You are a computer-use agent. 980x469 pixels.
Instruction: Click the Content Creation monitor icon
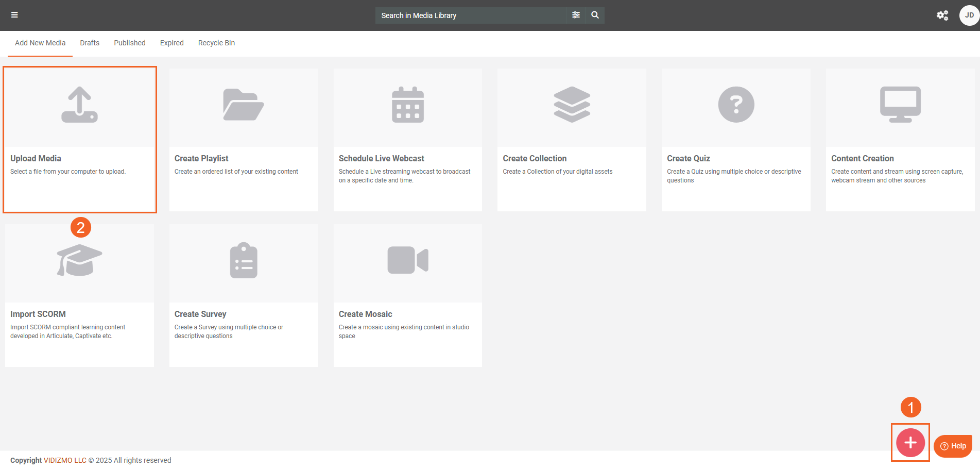click(900, 105)
